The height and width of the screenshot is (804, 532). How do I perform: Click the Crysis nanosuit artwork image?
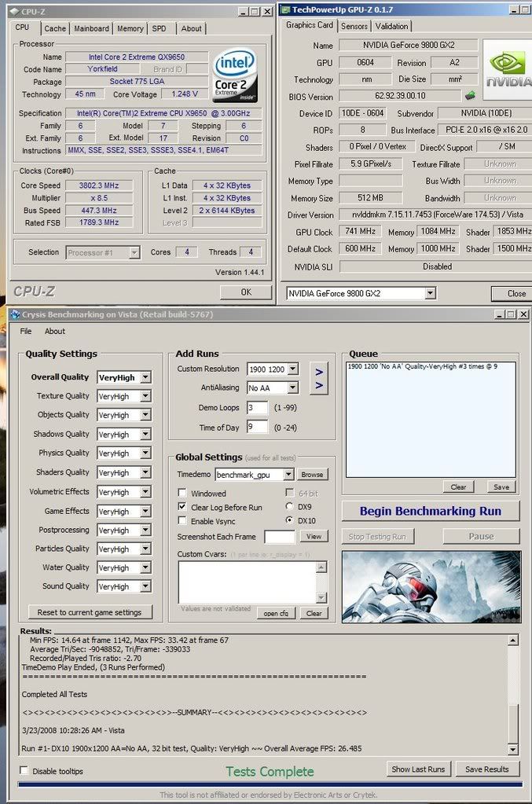coord(431,586)
